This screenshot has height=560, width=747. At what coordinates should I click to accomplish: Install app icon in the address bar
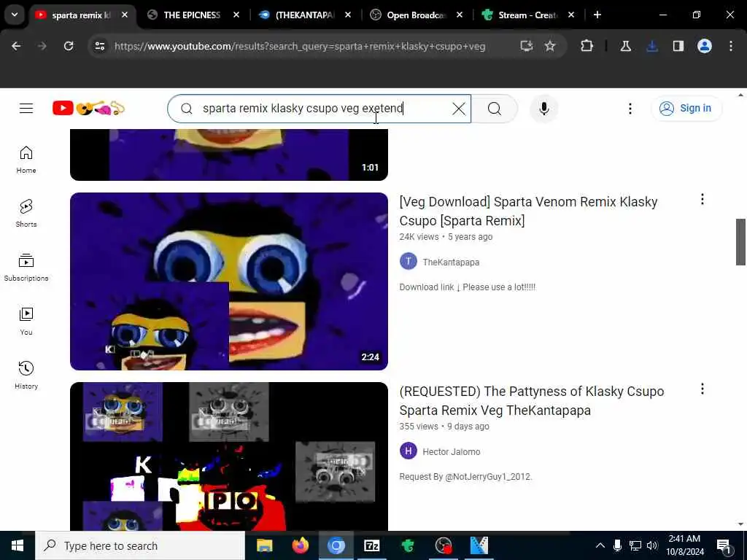[527, 46]
